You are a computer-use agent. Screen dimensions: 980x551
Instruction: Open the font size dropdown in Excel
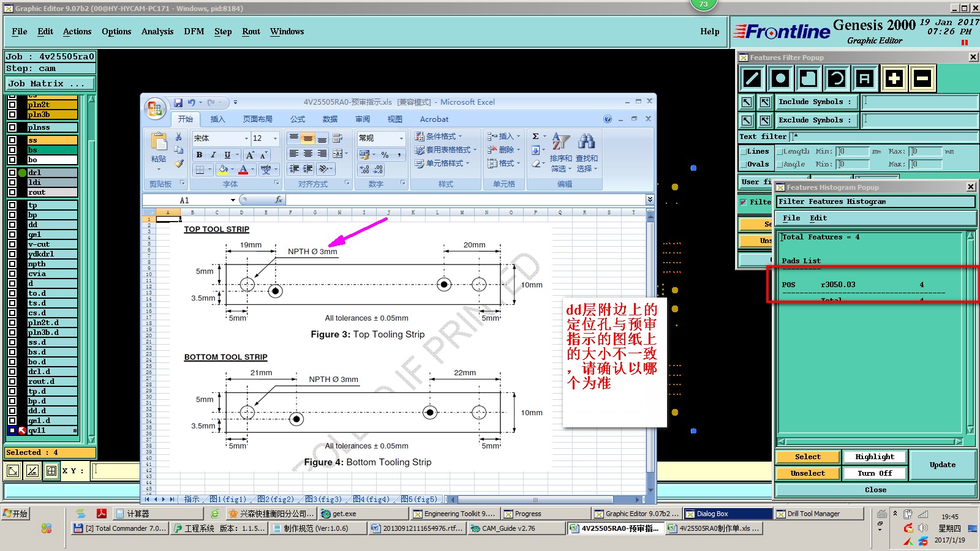pyautogui.click(x=275, y=138)
